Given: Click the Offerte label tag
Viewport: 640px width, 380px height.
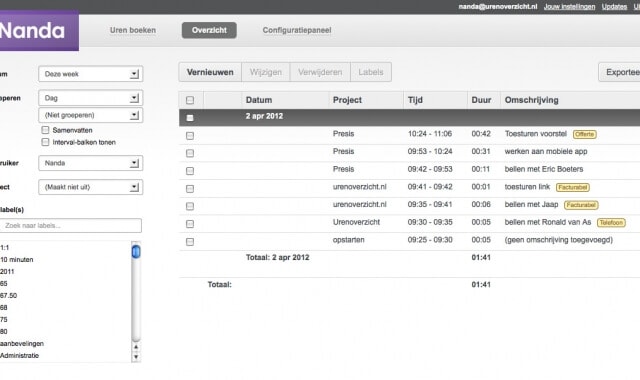Looking at the screenshot, I should tap(584, 134).
